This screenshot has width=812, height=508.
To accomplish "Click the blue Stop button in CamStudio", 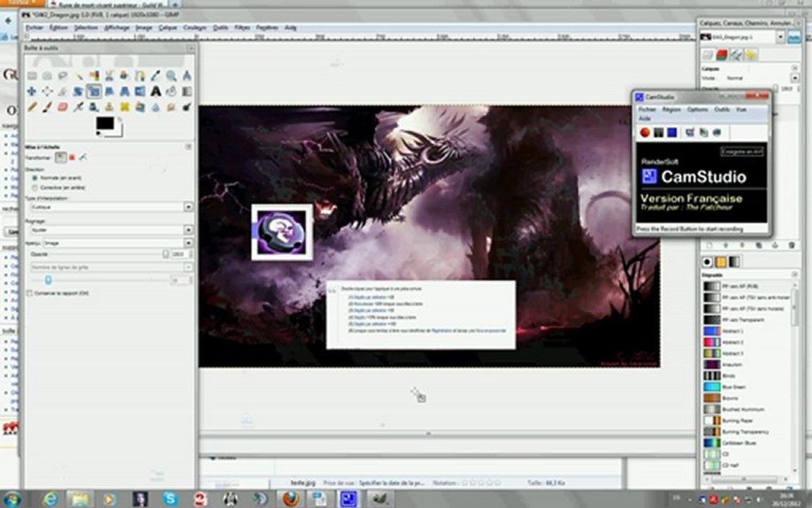I will pos(672,133).
